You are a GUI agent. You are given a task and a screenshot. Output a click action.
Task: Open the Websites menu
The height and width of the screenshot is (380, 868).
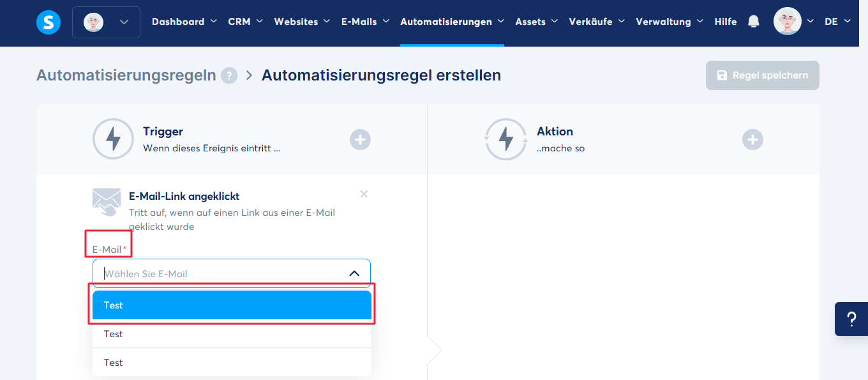(x=302, y=22)
